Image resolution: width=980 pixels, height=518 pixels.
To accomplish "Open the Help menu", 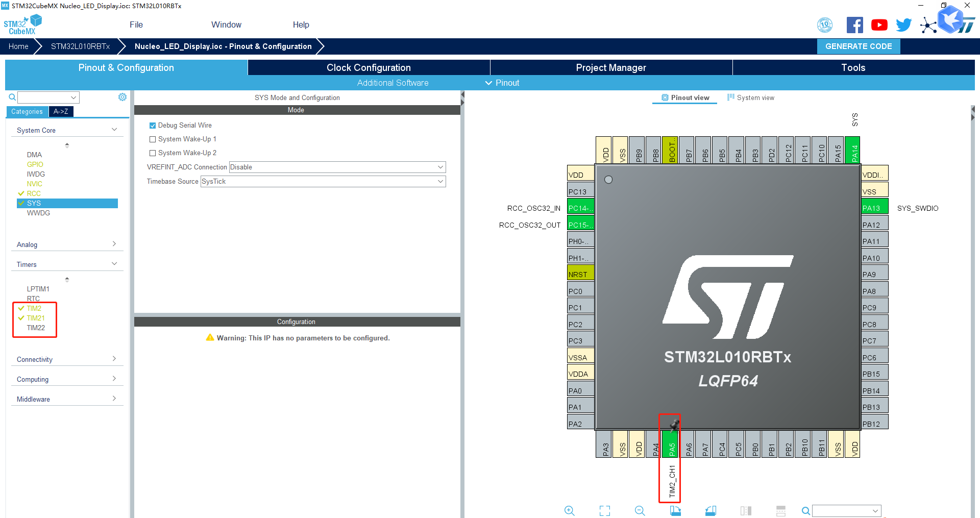I will click(x=301, y=24).
